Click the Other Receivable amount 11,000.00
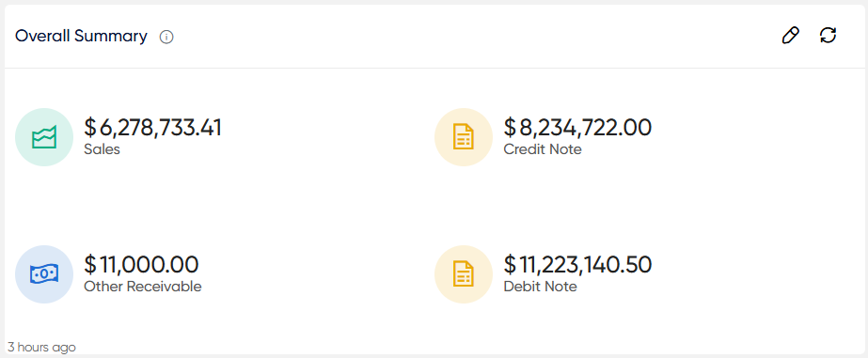This screenshot has height=358, width=868. click(x=149, y=265)
